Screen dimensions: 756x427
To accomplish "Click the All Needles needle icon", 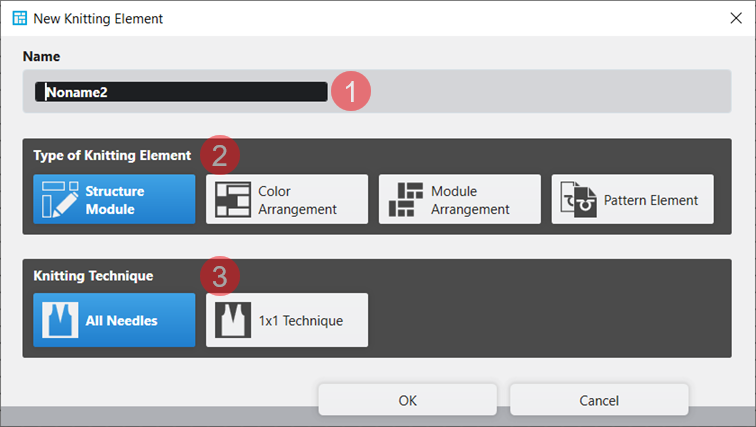I will click(x=60, y=321).
